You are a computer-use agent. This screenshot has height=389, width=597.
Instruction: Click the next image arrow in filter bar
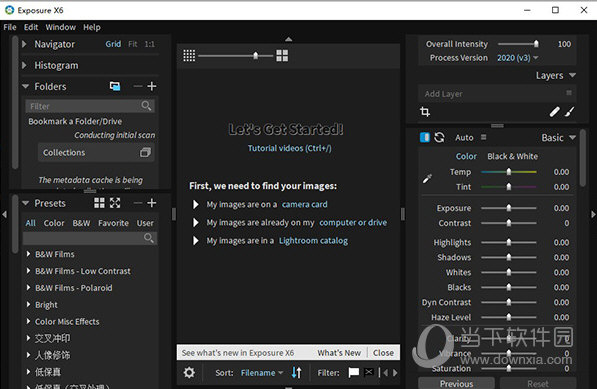click(x=395, y=373)
